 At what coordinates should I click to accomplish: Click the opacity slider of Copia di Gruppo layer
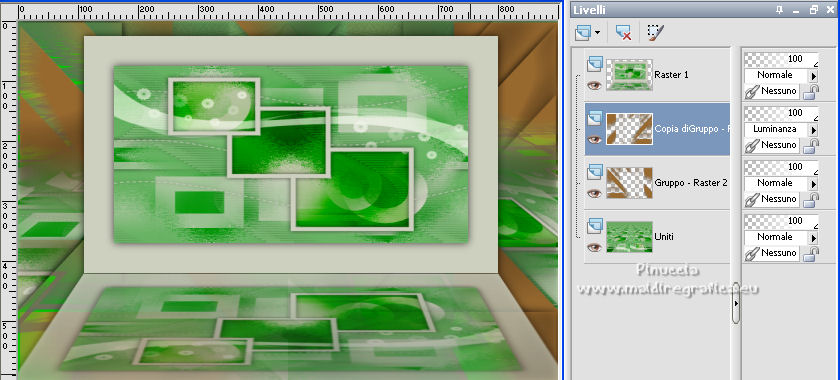pos(781,113)
